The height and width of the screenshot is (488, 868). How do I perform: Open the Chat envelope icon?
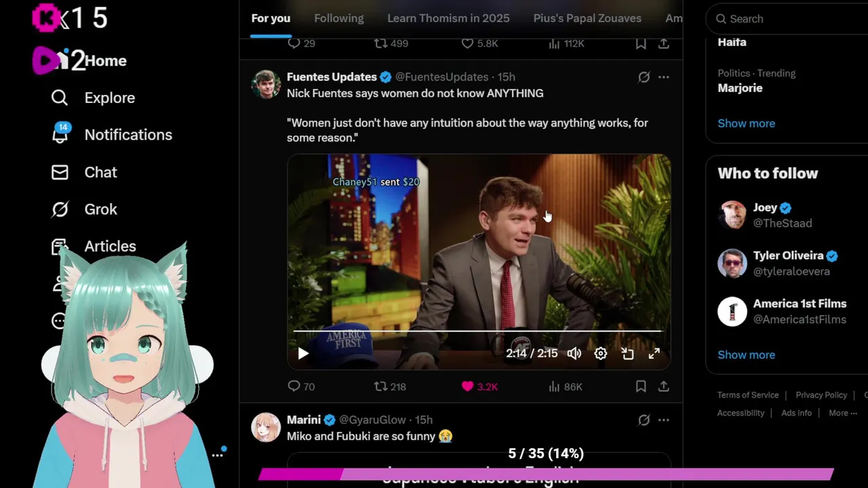[60, 172]
